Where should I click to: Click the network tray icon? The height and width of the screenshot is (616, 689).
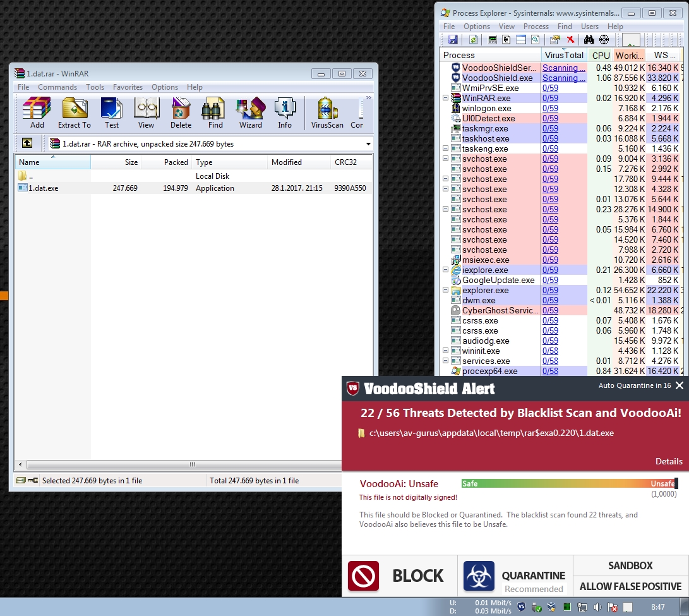(x=582, y=607)
